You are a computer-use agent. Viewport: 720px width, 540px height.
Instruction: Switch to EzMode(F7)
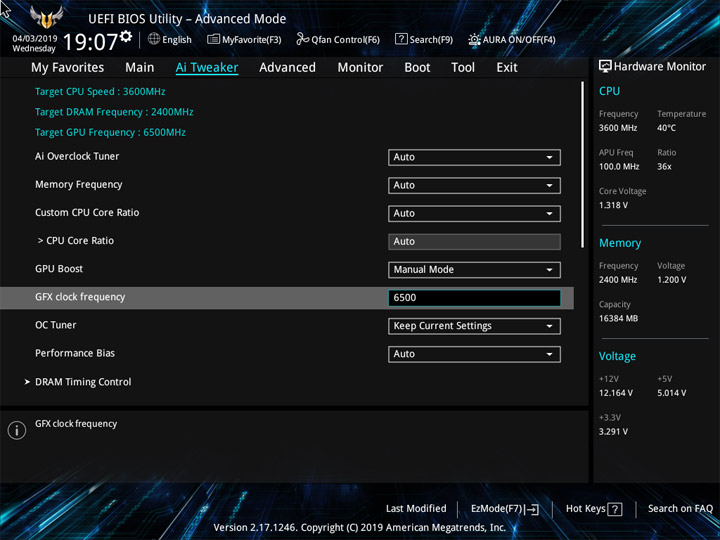505,509
